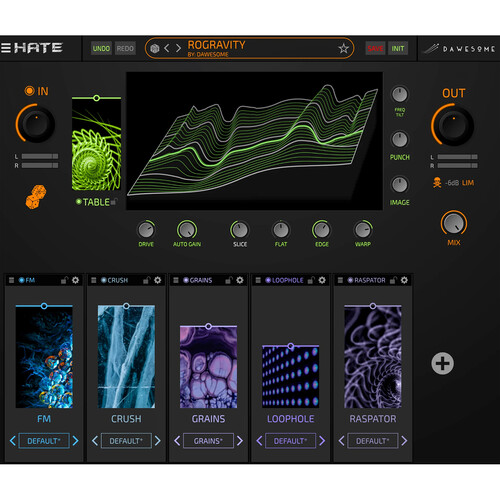
Task: Click the REDO button
Action: (x=125, y=49)
